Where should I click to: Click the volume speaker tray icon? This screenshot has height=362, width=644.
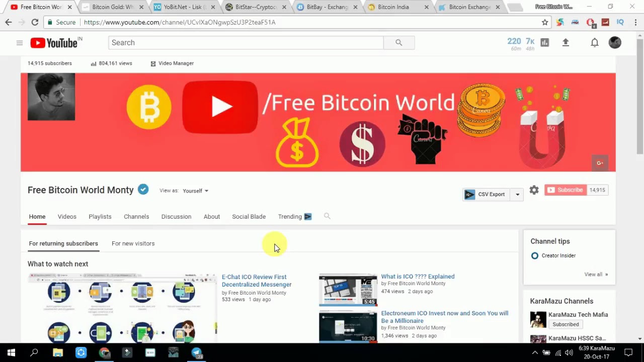[x=569, y=352]
